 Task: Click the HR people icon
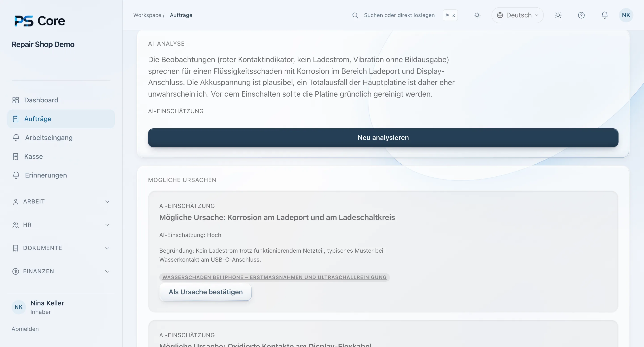click(x=15, y=225)
